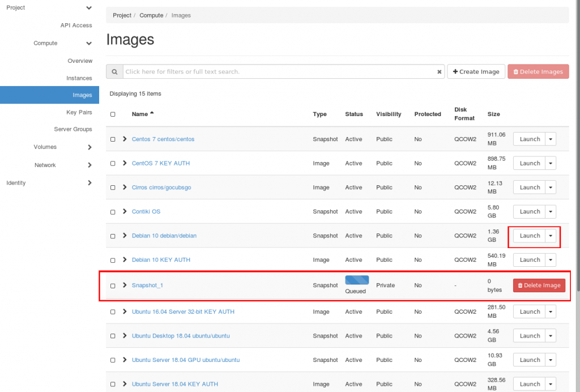Viewport: 580px width, 392px height.
Task: Expand details chevron for Snapshot_1
Action: (x=125, y=285)
